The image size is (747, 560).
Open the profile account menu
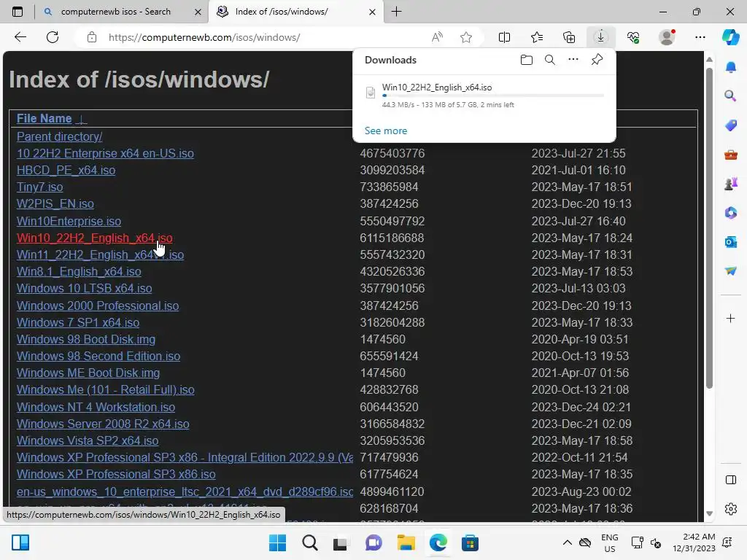tap(667, 37)
